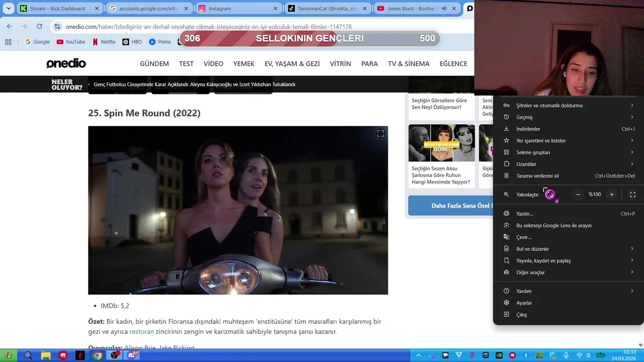Click the volume speaker in system tray
Screen dimensions: 644x362
[x=588, y=355]
